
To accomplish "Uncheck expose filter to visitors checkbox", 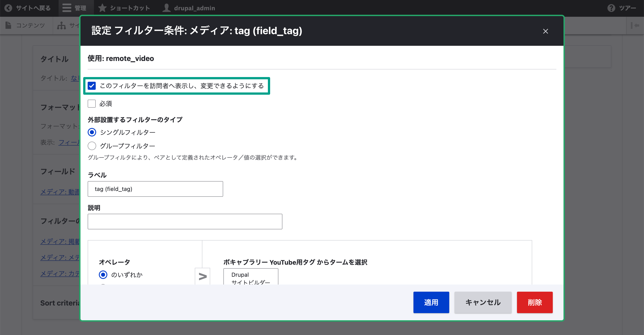I will [92, 86].
